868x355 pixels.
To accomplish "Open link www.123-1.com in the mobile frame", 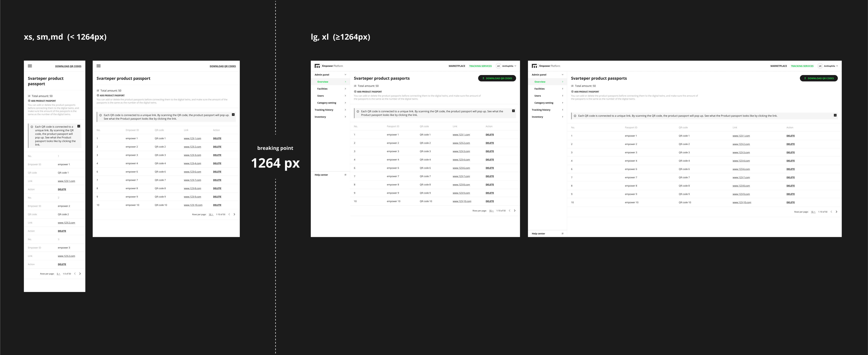I will [66, 181].
